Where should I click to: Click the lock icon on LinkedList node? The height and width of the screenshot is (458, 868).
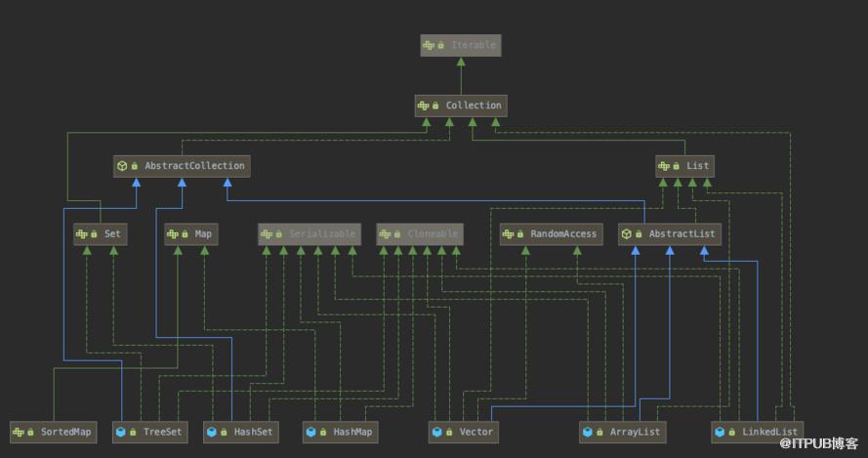(x=732, y=432)
